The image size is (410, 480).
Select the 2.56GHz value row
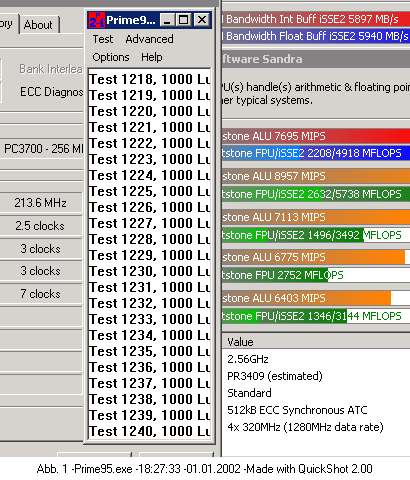248,359
